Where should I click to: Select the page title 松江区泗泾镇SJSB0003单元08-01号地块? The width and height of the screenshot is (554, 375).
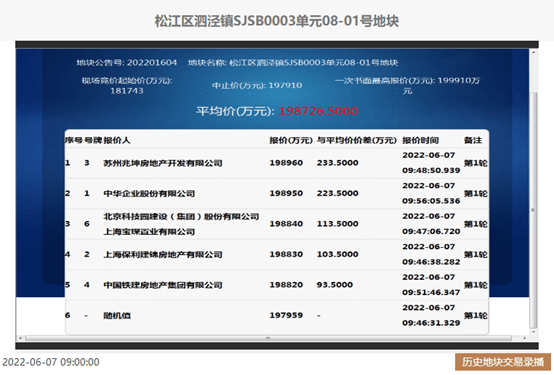(277, 21)
